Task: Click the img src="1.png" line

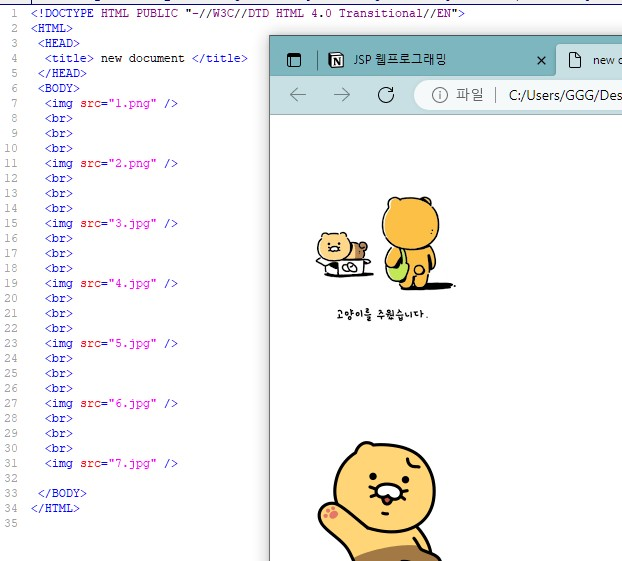Action: (111, 104)
